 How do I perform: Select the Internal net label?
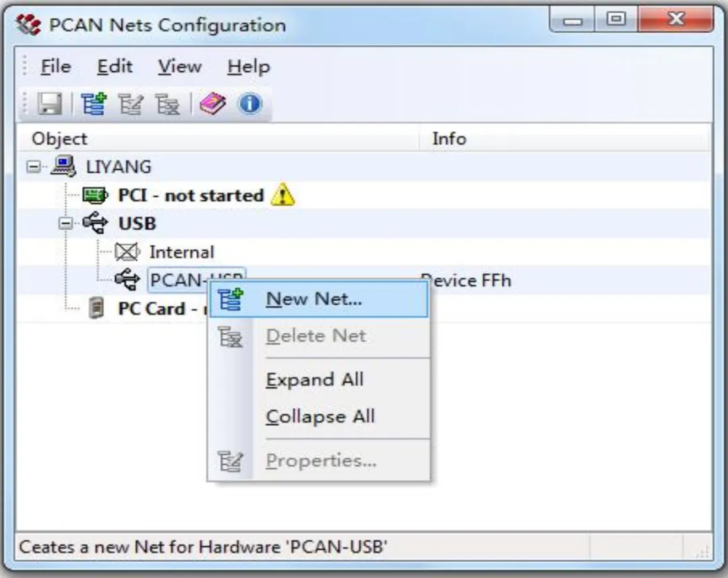(x=181, y=253)
